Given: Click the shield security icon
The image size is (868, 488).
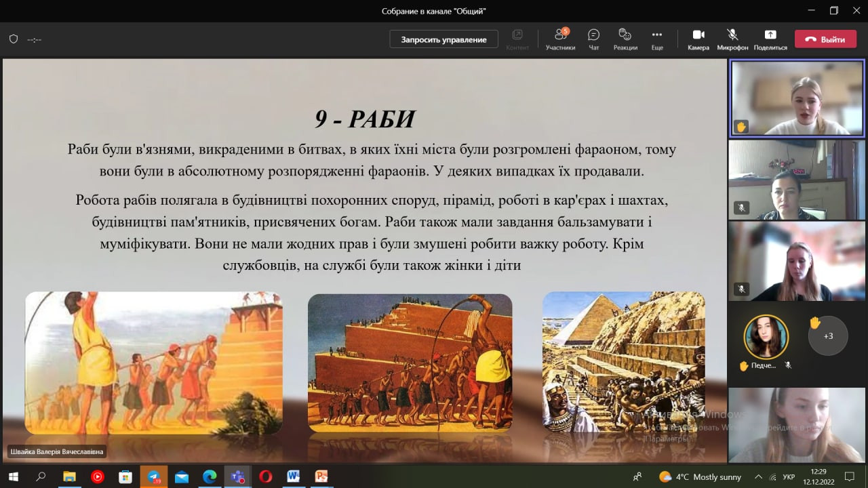Looking at the screenshot, I should [13, 39].
